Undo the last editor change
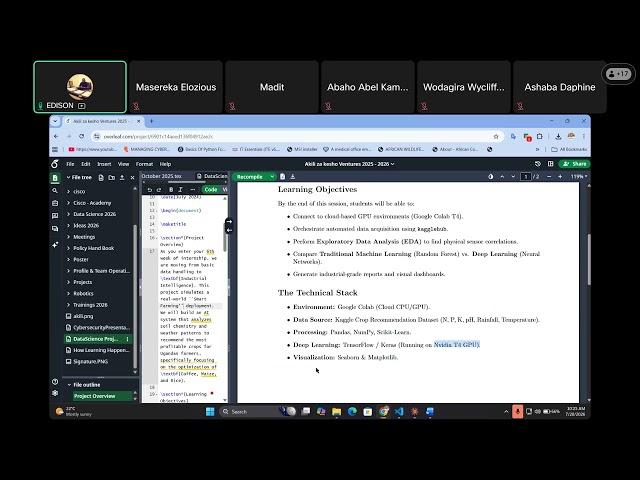Screen dimensions: 640x480 pos(149,189)
